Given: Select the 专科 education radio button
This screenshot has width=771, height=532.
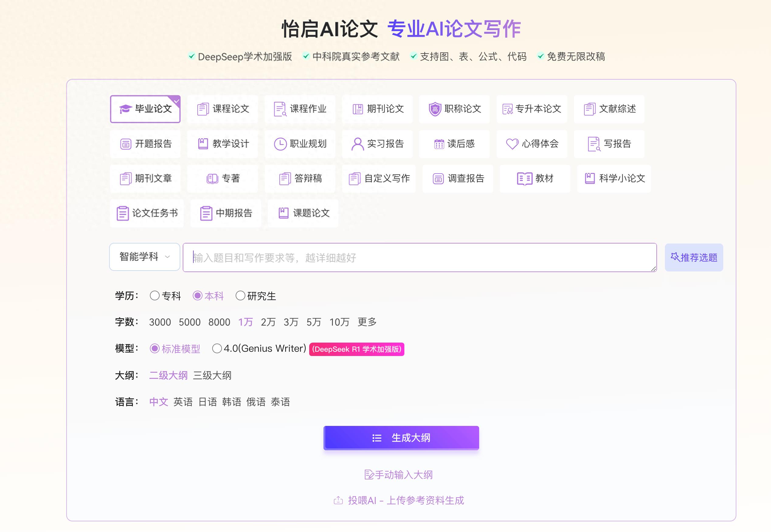Looking at the screenshot, I should point(155,296).
